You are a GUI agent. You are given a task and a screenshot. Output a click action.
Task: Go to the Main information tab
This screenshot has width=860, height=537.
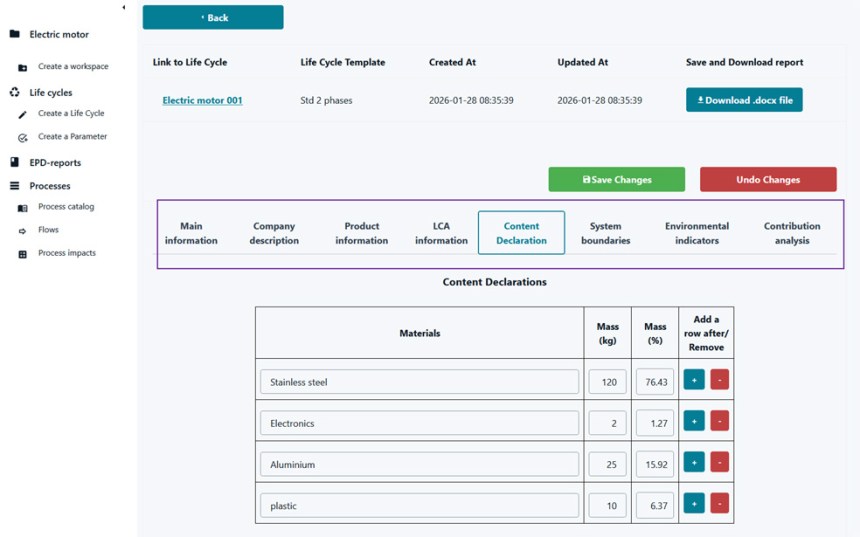point(191,233)
